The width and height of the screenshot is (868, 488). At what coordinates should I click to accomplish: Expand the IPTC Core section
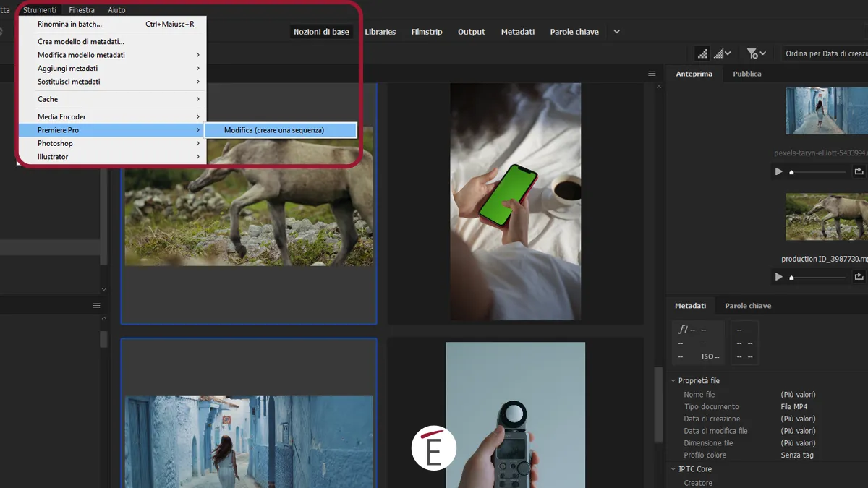[673, 468]
